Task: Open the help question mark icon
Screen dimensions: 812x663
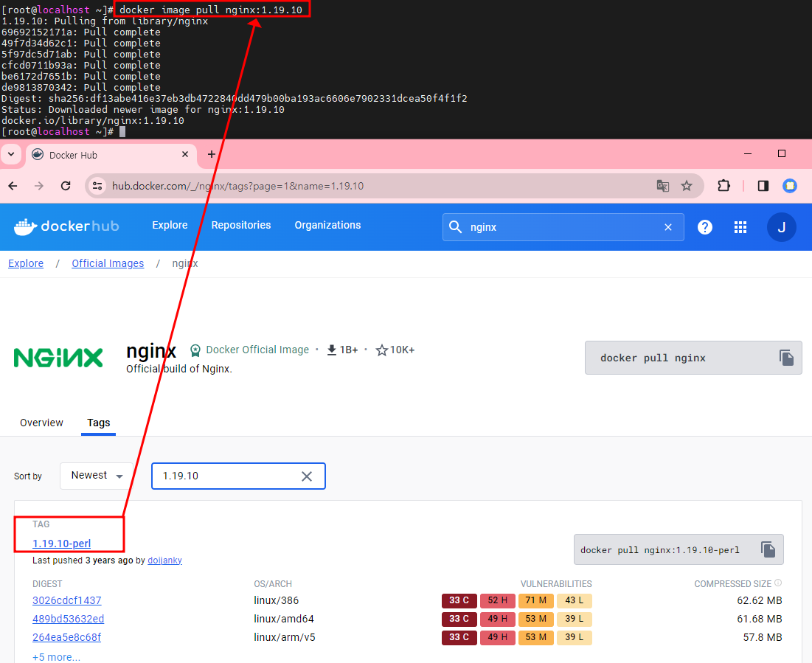Action: click(x=705, y=227)
